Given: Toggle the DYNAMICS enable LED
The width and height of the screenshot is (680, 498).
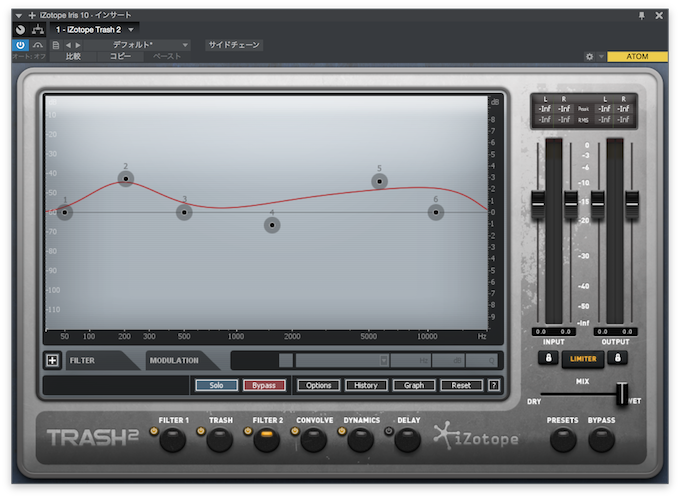Looking at the screenshot, I should [342, 431].
